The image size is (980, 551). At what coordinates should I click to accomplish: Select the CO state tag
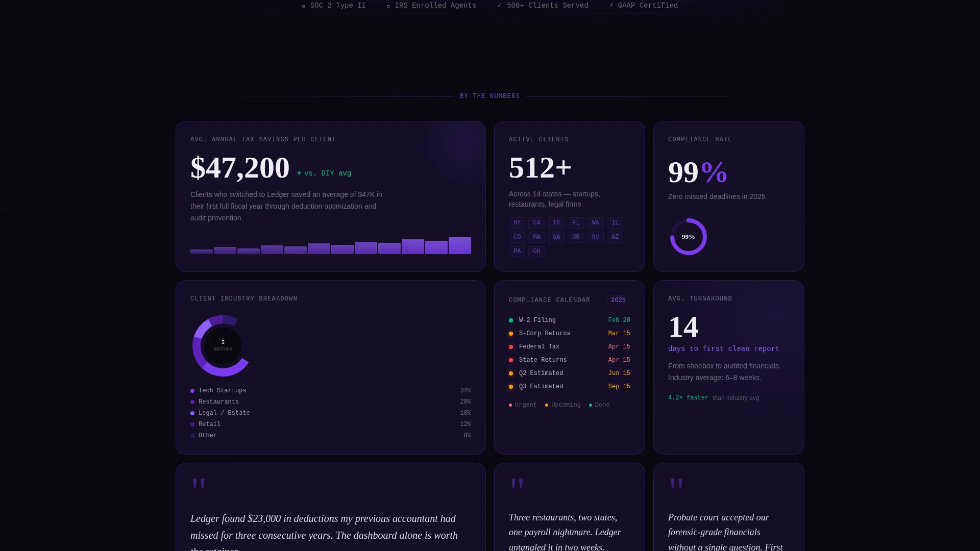click(x=517, y=237)
